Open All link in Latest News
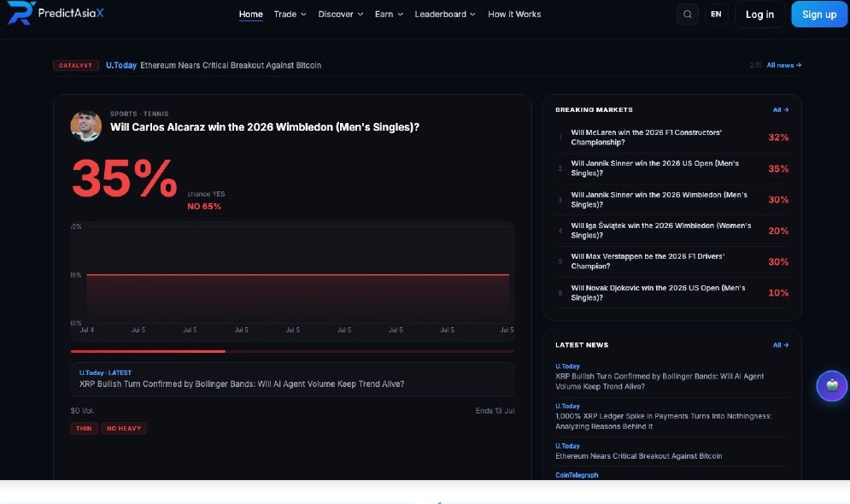This screenshot has height=504, width=850. click(781, 344)
